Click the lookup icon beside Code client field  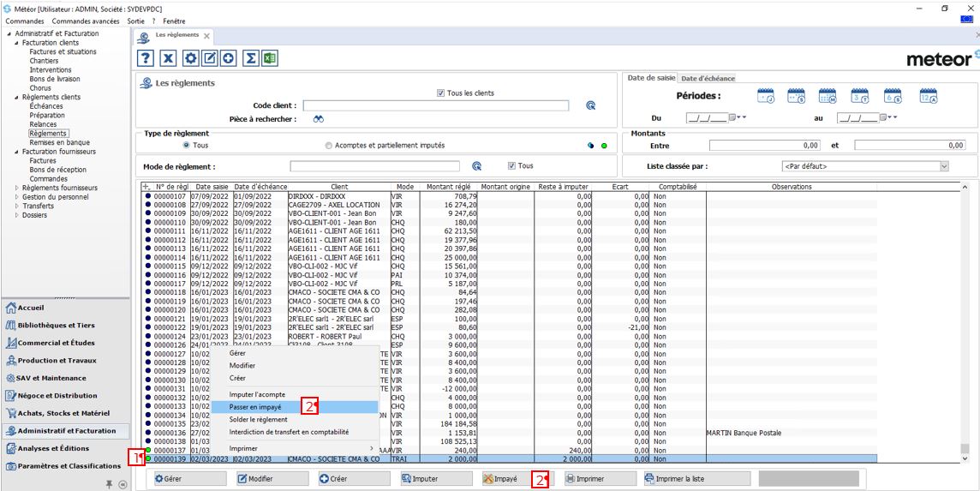590,105
